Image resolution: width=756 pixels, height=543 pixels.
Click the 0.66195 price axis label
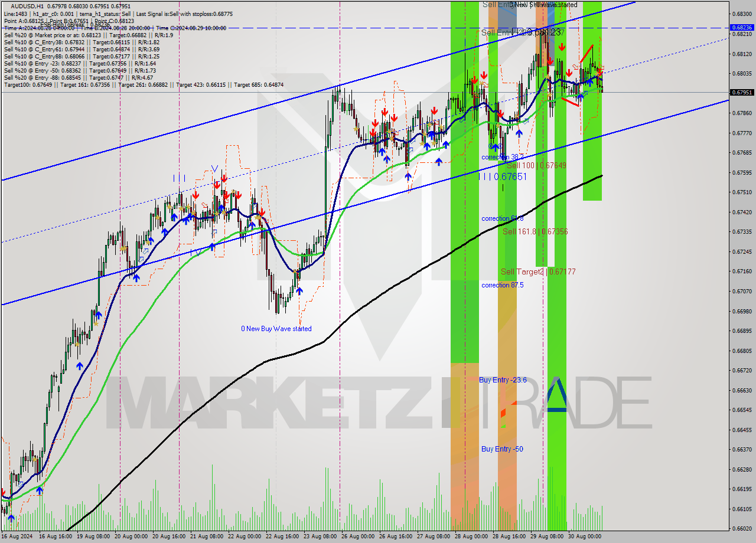pos(742,489)
